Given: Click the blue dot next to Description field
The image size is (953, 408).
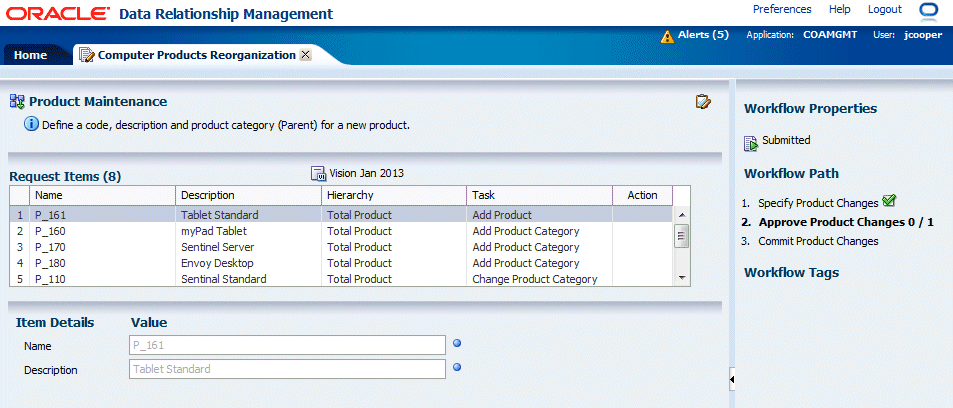Looking at the screenshot, I should tap(457, 367).
